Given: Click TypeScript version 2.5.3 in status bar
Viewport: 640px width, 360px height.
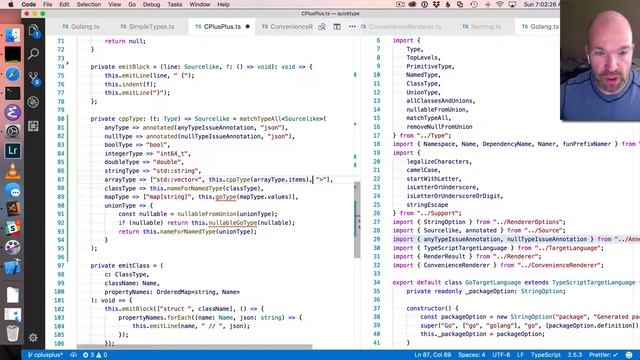Looking at the screenshot, I should pyautogui.click(x=575, y=355).
